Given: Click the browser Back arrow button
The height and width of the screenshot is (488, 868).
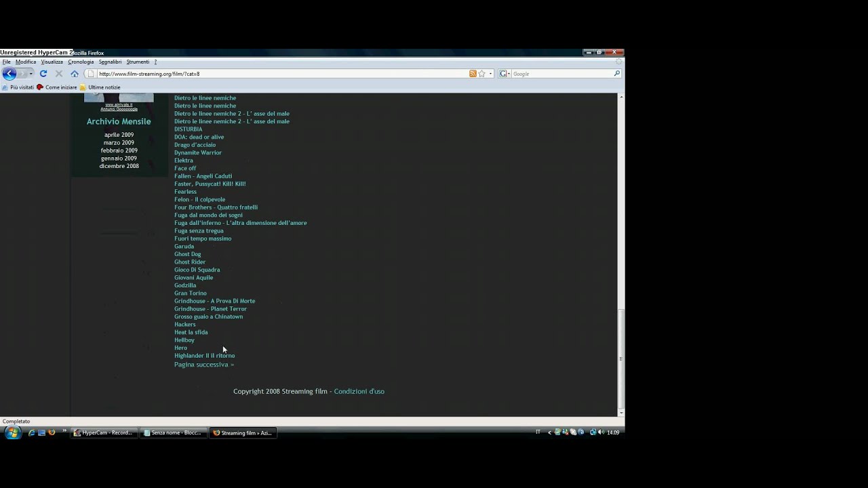Looking at the screenshot, I should [x=9, y=74].
